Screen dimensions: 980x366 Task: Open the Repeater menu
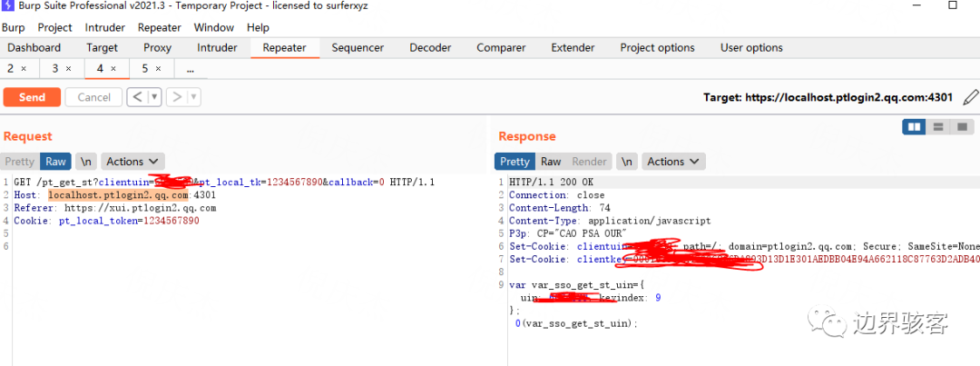pyautogui.click(x=160, y=27)
